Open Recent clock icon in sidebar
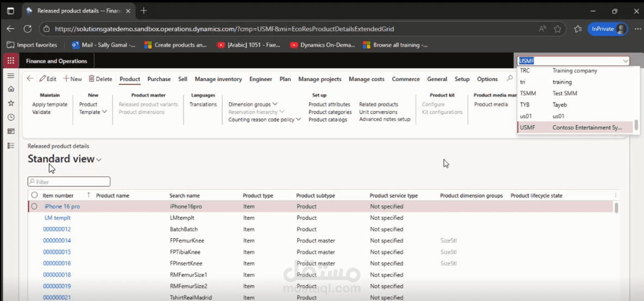Screen dimensions: 644x301 pos(11,117)
